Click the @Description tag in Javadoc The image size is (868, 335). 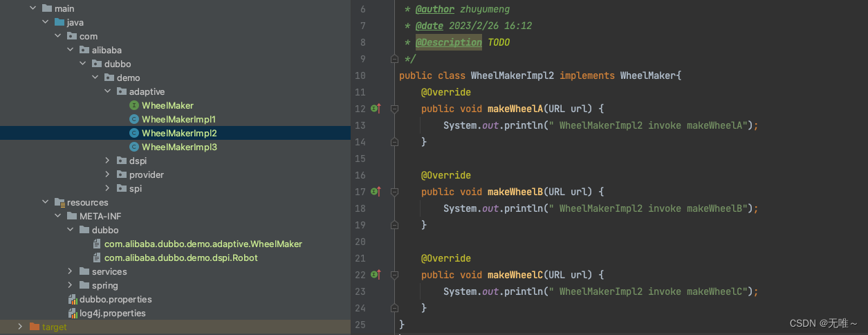449,42
